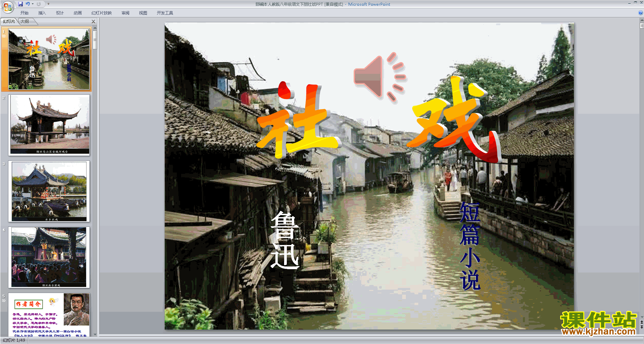Screen dimensions: 644x344
Task: Close the PowerPoint window
Action: [x=641, y=3]
